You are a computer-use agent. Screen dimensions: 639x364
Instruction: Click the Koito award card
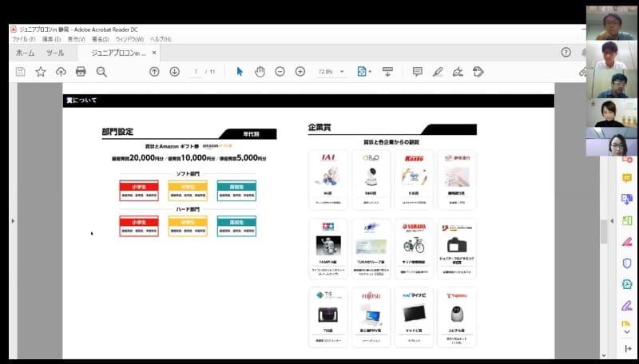[414, 180]
